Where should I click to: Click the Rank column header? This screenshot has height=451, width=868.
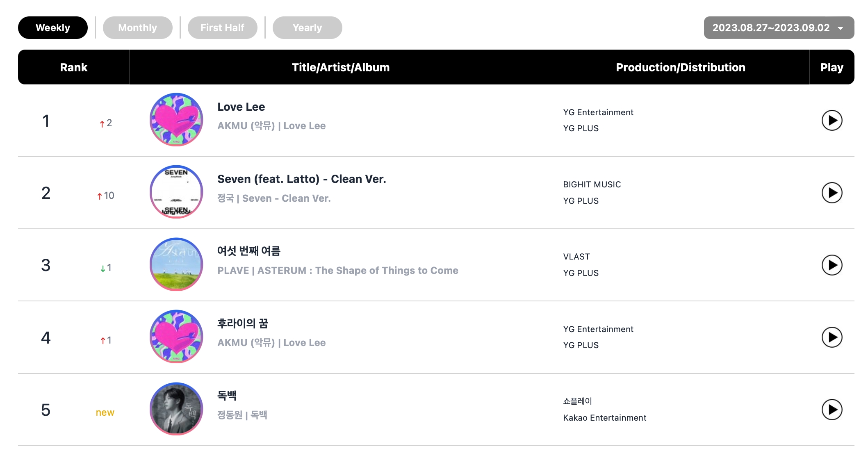[x=74, y=67]
